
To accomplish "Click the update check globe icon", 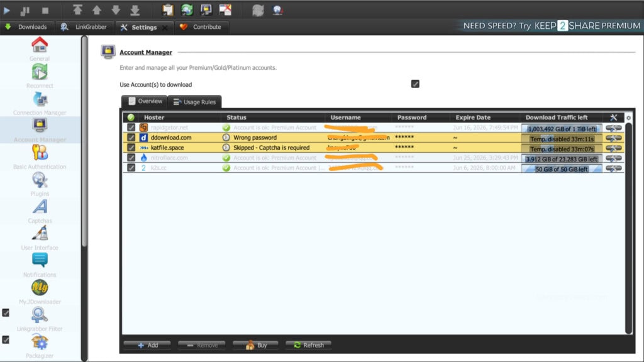I will tap(277, 10).
